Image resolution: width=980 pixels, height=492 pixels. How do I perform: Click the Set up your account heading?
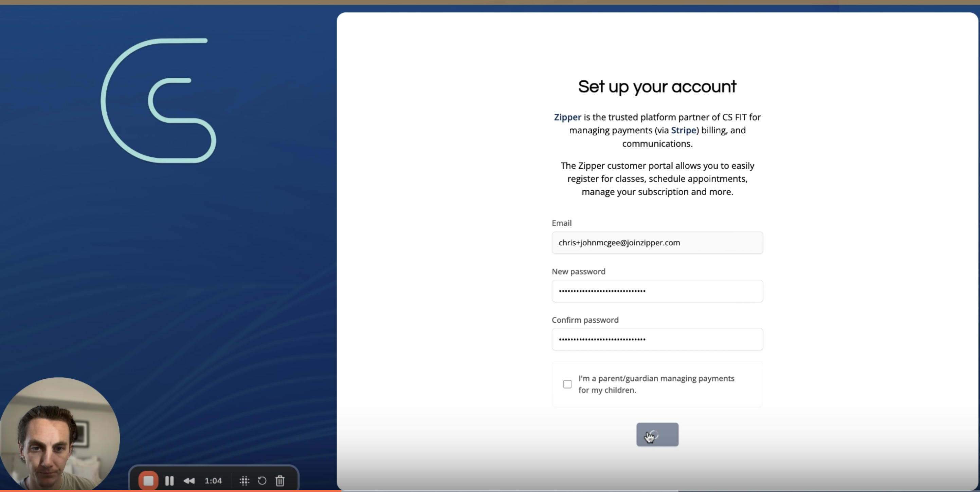coord(657,87)
